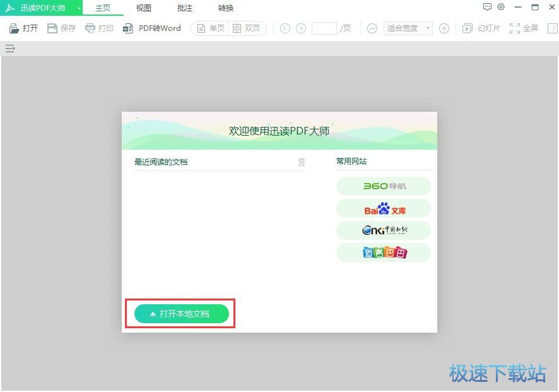Visit Baidu 文库 from common websites

[383, 208]
